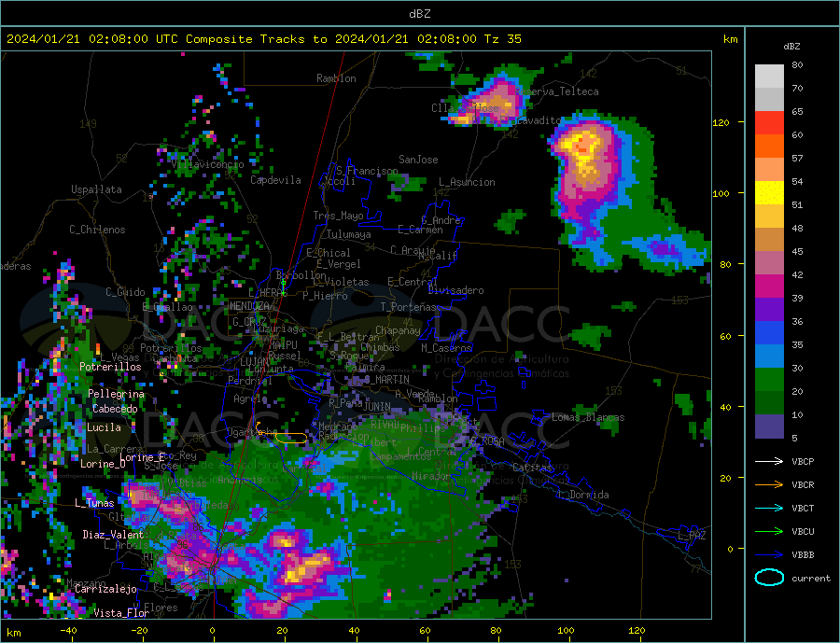840x643 pixels.
Task: Click the 'VBCR' legend label
Action: pyautogui.click(x=803, y=485)
